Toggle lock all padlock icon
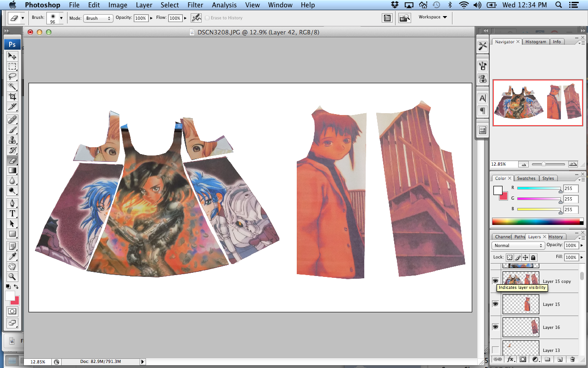The height and width of the screenshot is (368, 588). pos(533,258)
